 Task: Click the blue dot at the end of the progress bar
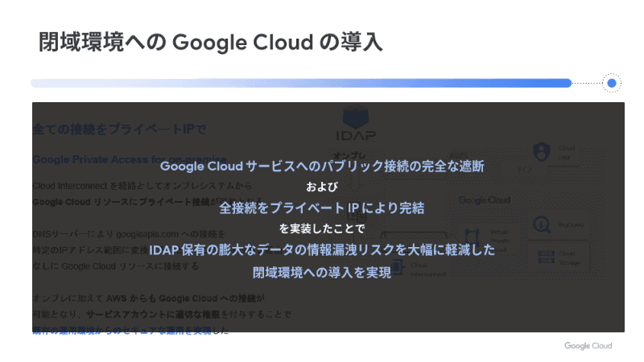(612, 83)
